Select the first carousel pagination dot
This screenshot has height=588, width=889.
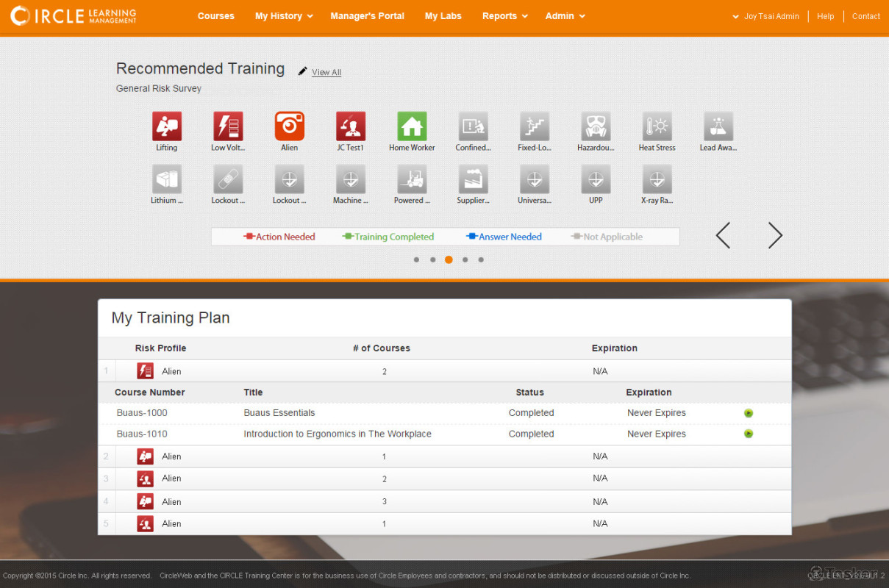coord(417,259)
